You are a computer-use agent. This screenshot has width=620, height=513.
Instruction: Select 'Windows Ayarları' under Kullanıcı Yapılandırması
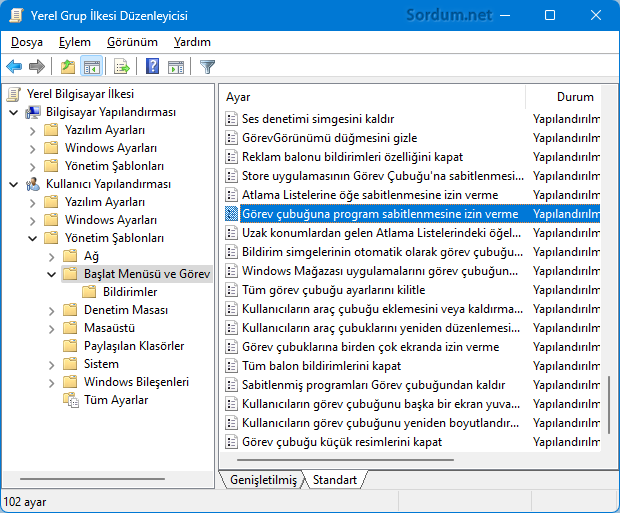[111, 220]
